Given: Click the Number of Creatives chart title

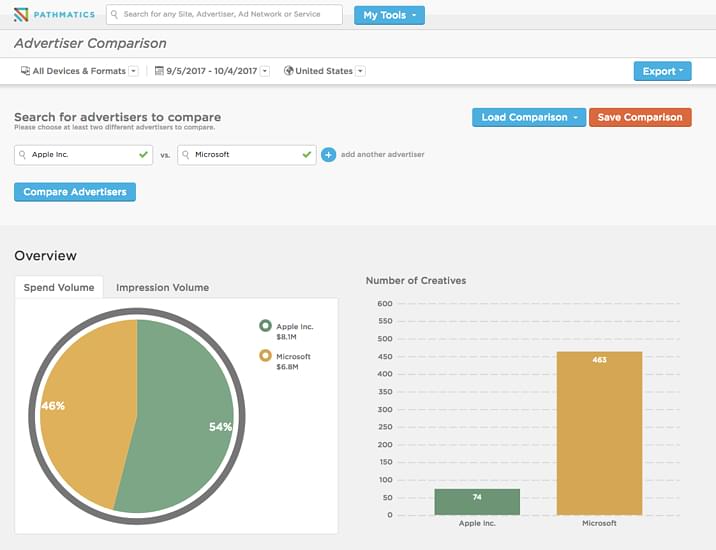Looking at the screenshot, I should click(x=416, y=280).
